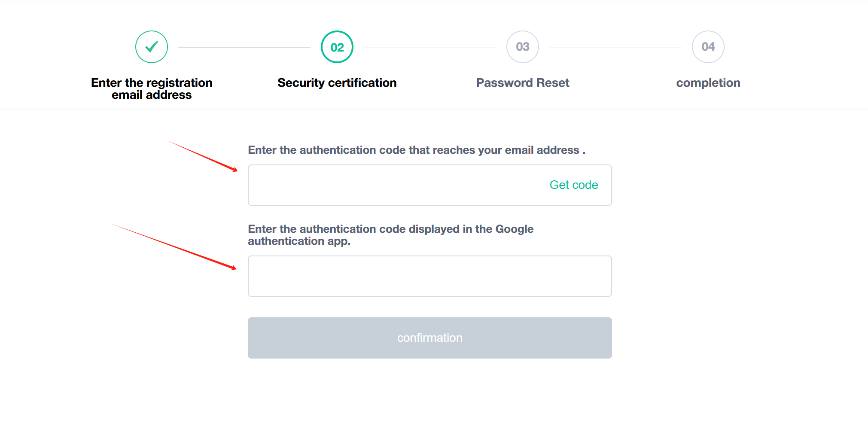This screenshot has height=435, width=868.
Task: Click inside the email authentication code field
Action: 387,185
